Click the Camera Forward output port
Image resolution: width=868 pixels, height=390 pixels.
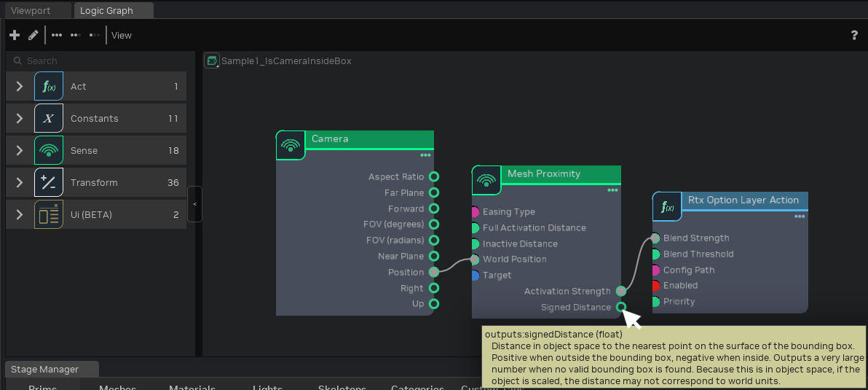(434, 208)
